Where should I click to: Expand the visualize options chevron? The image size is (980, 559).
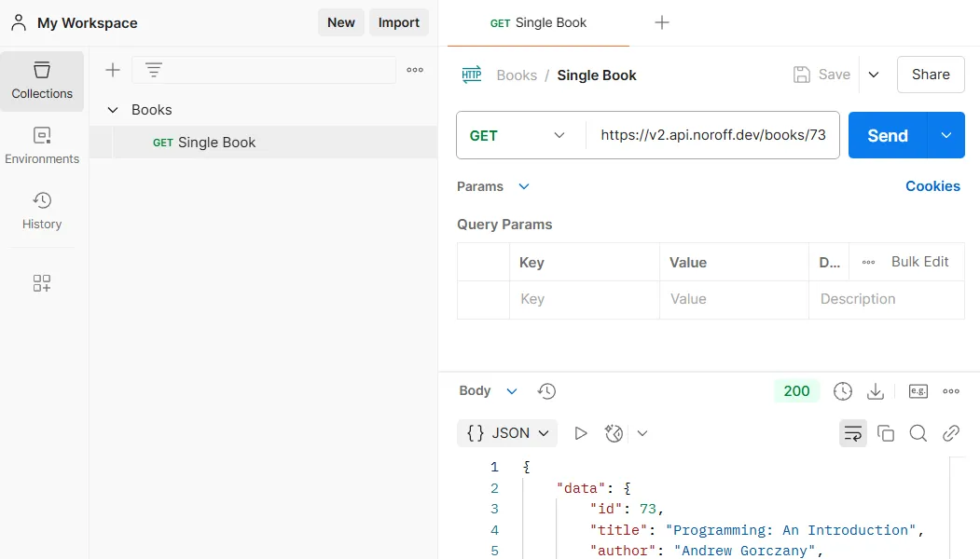pos(642,433)
